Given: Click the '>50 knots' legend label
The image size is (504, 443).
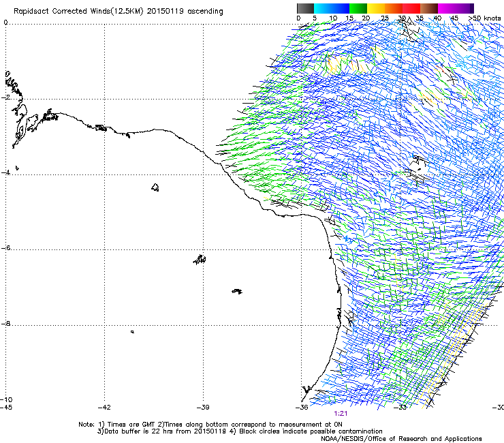Looking at the screenshot, I should tap(484, 18).
